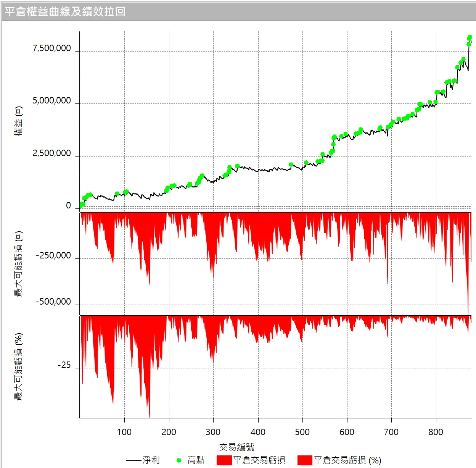Screen dimensions: 476x468
Task: Click the 平倉權益曲線及績效拉回 title bar
Action: pos(238,11)
